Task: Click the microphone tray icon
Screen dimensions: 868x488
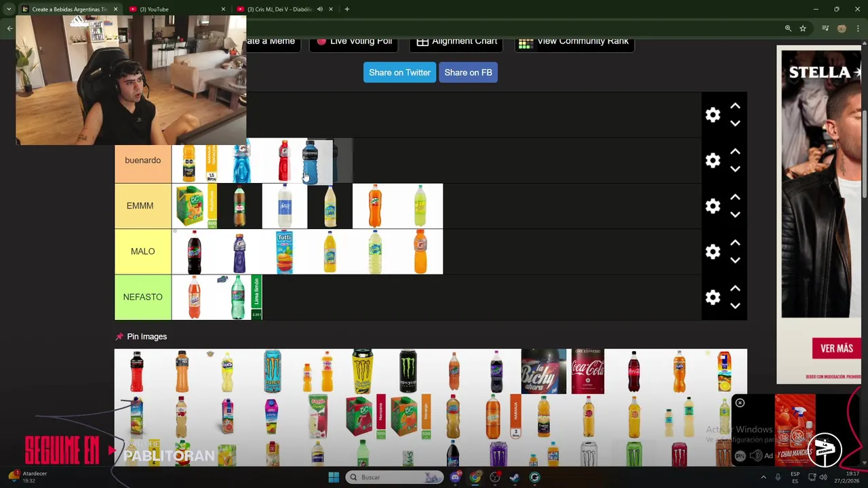Action: pos(778,477)
